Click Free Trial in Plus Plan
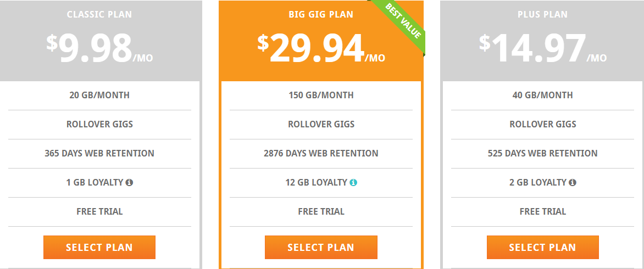The image size is (644, 269). (x=542, y=211)
